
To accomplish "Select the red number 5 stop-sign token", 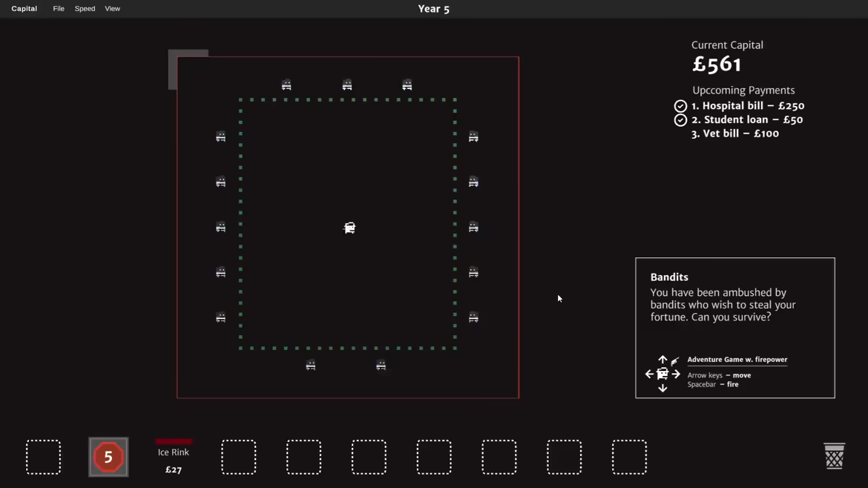I will point(108,457).
